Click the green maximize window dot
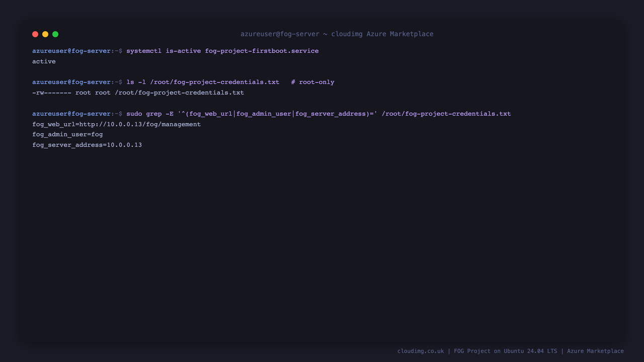The height and width of the screenshot is (362, 644). click(x=55, y=34)
